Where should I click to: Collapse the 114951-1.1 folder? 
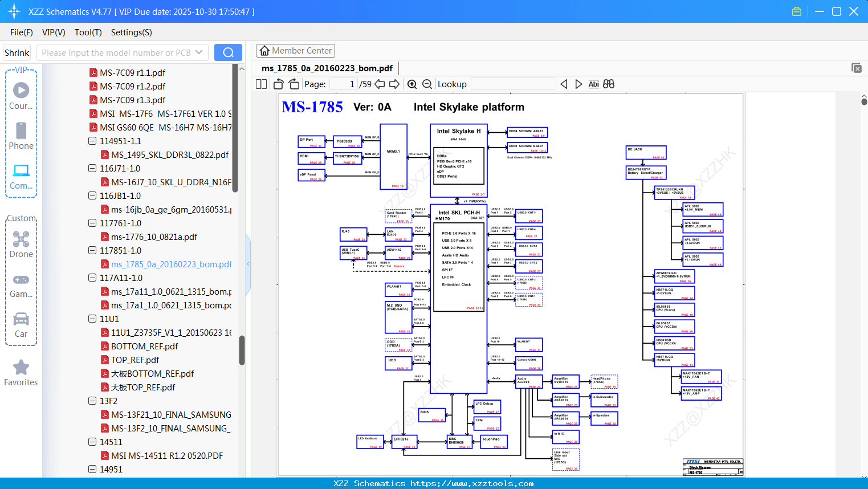coord(92,141)
